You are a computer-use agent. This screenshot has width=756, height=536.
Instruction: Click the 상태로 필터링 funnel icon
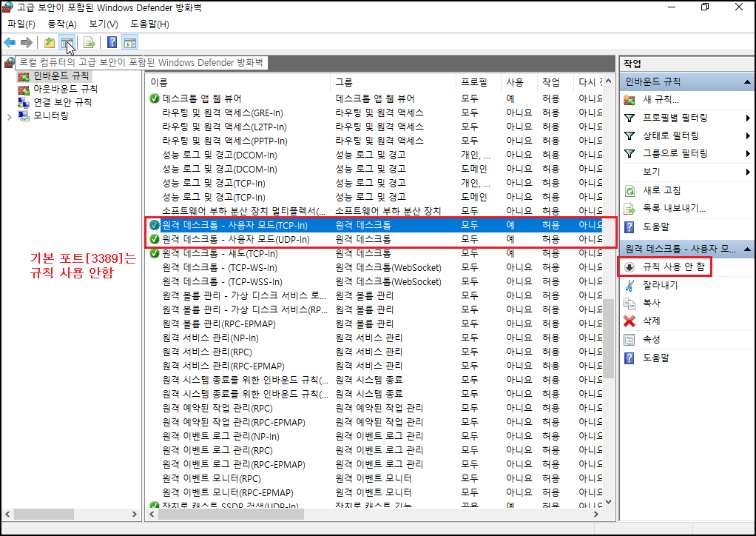(630, 136)
